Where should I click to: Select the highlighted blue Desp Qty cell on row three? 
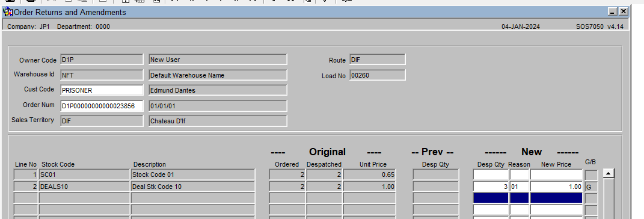pyautogui.click(x=491, y=198)
